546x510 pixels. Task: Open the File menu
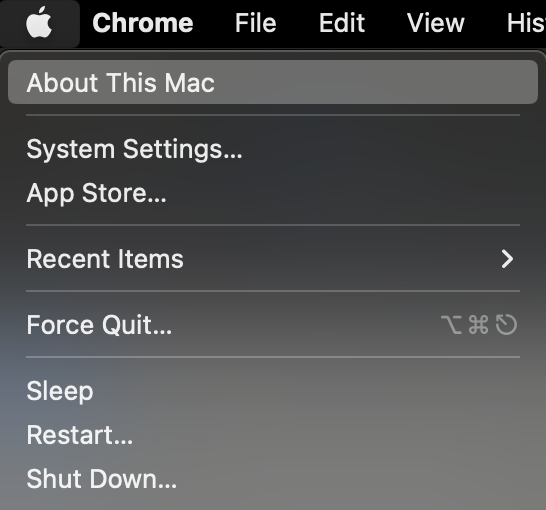(x=256, y=23)
